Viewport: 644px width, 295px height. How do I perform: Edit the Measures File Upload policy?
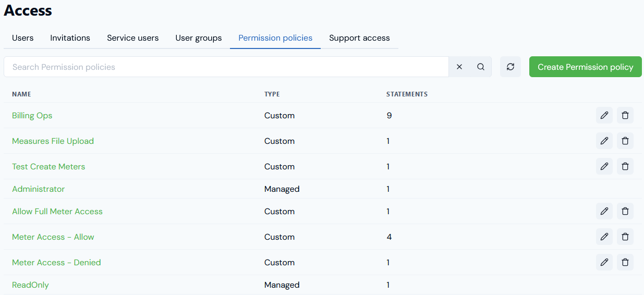[604, 141]
